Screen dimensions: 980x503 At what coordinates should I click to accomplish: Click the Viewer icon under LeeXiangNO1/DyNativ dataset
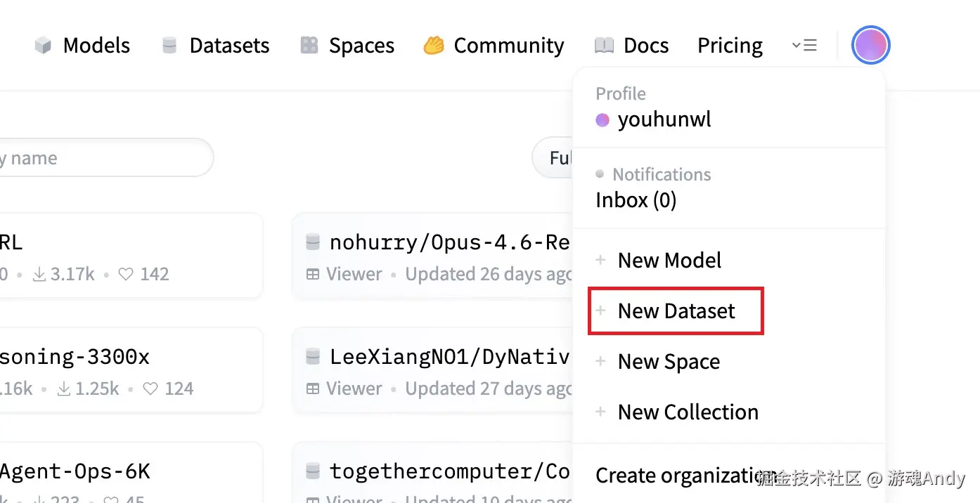tap(312, 388)
